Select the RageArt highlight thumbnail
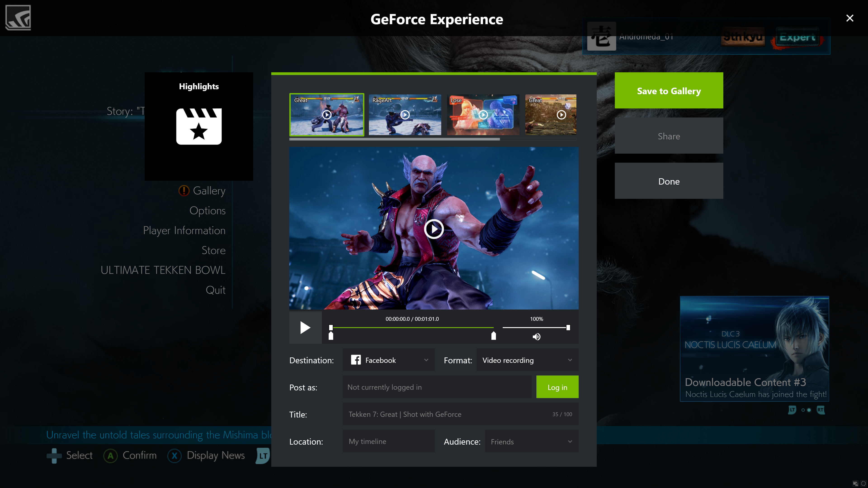868x488 pixels. (405, 114)
